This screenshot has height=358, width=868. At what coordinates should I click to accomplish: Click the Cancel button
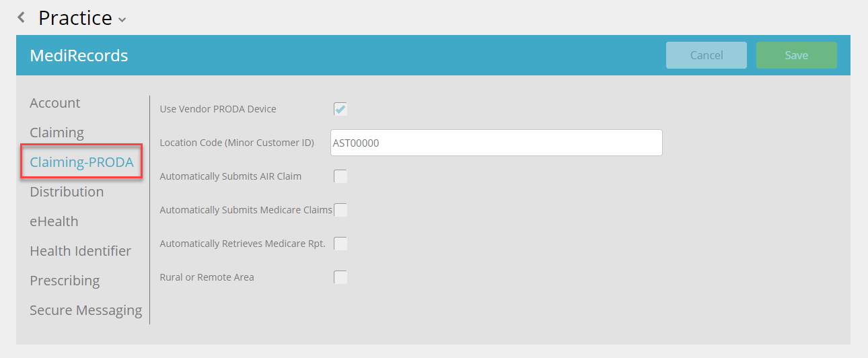707,55
